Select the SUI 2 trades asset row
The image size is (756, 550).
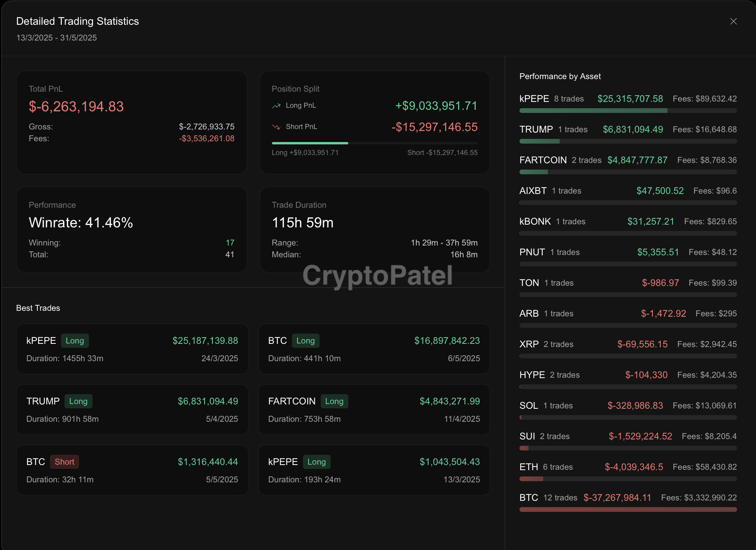pyautogui.click(x=628, y=436)
